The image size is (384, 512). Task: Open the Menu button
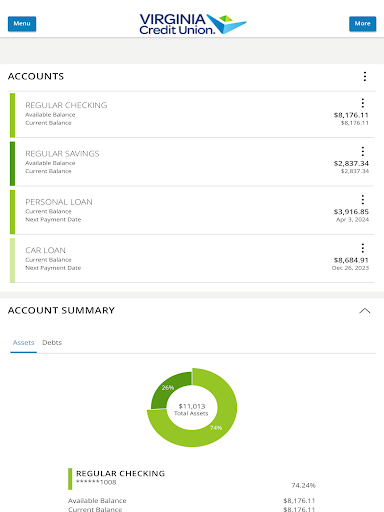(22, 24)
